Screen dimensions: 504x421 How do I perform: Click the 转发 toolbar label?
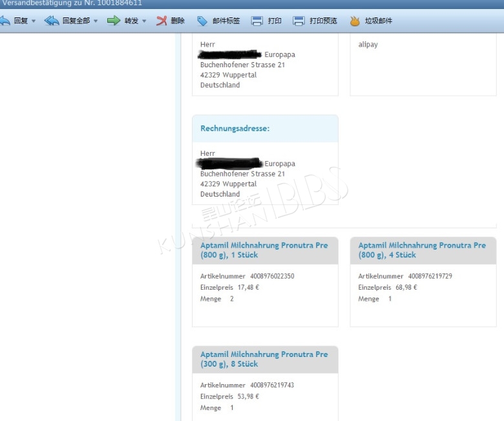[131, 21]
